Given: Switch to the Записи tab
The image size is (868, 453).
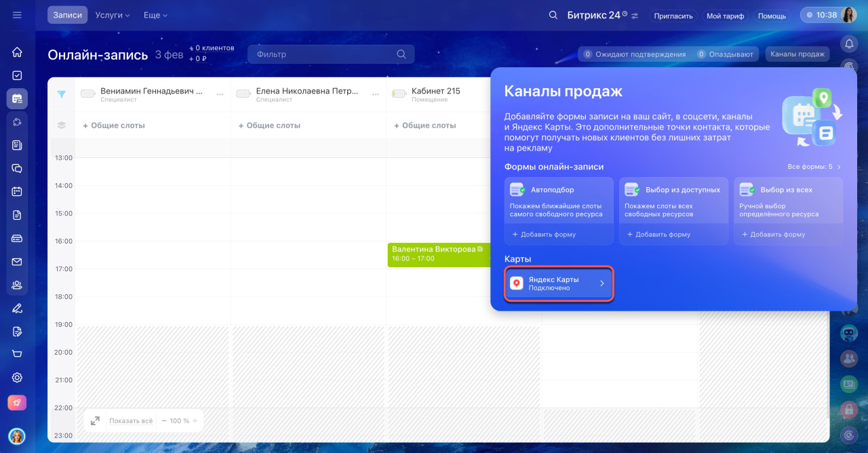Looking at the screenshot, I should coord(67,15).
